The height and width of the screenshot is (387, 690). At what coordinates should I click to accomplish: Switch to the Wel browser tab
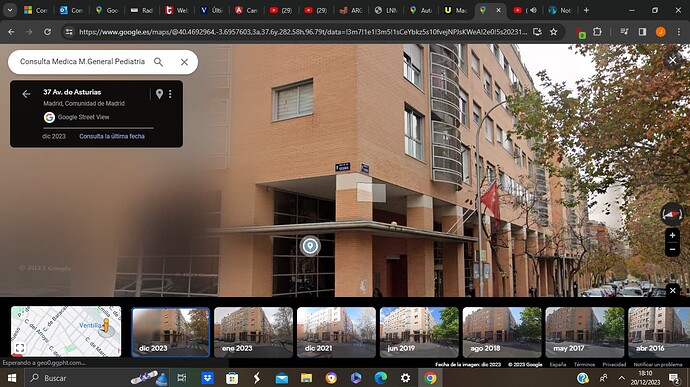click(176, 10)
